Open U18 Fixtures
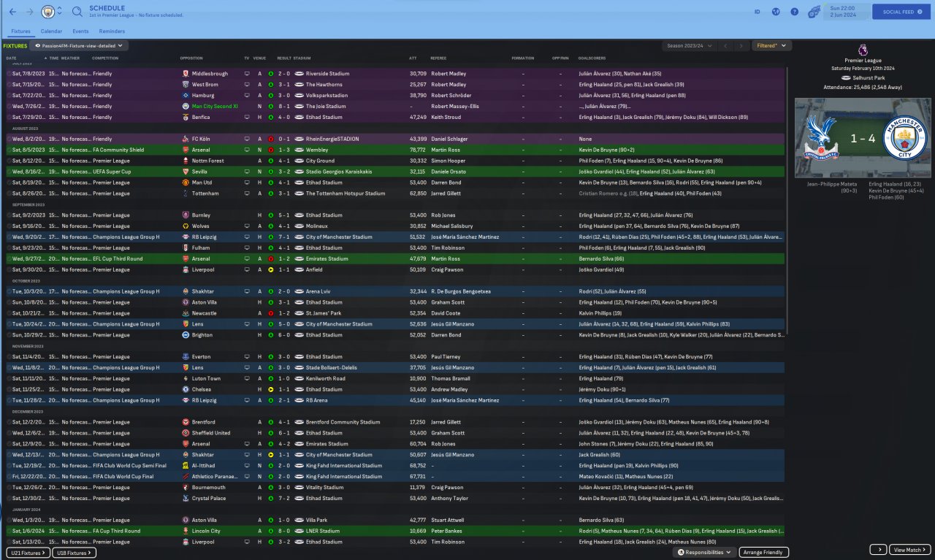Screen dimensions: 935x560 coord(74,553)
